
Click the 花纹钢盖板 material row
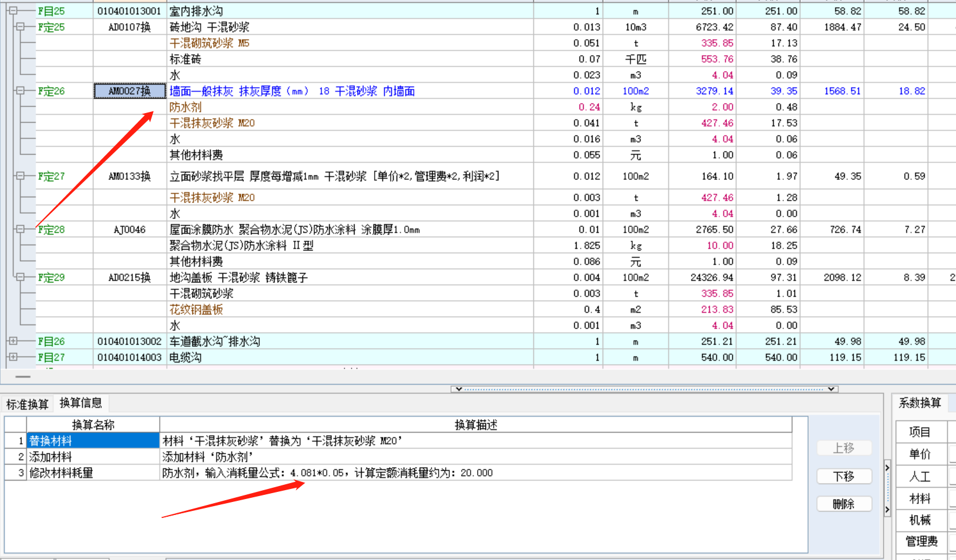pos(197,310)
